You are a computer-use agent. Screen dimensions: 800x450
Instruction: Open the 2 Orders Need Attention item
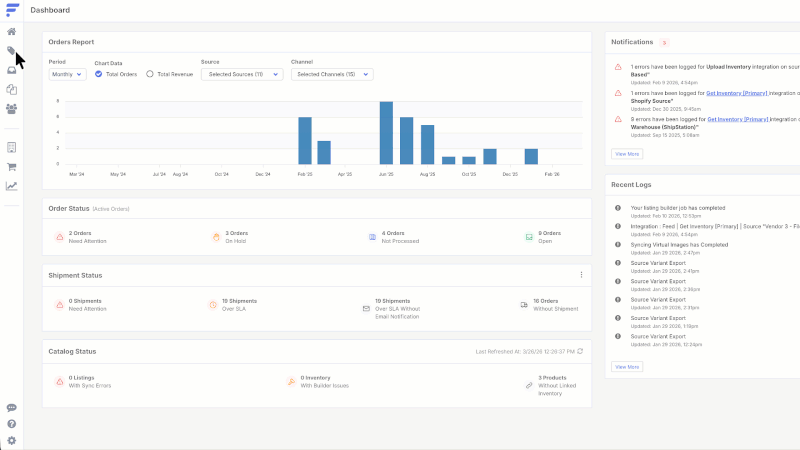click(x=88, y=237)
